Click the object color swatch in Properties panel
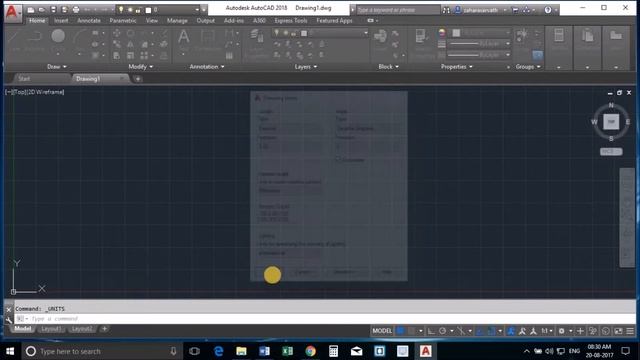The height and width of the screenshot is (360, 640). 456,33
